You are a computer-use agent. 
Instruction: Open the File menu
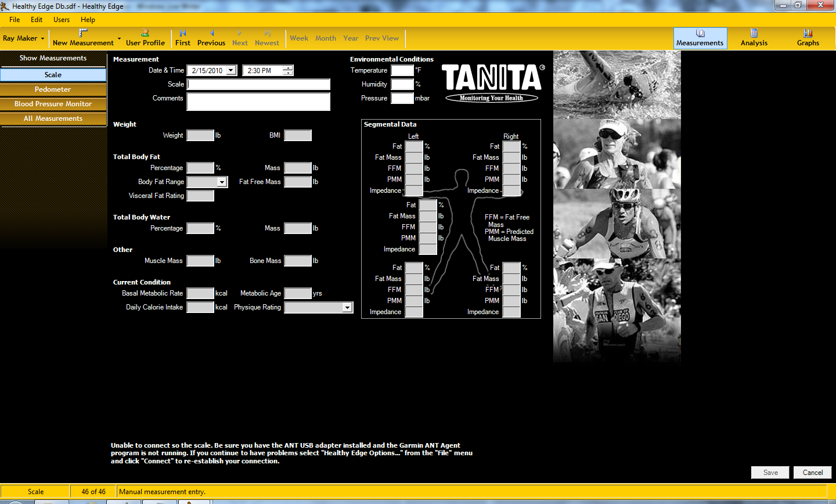15,20
